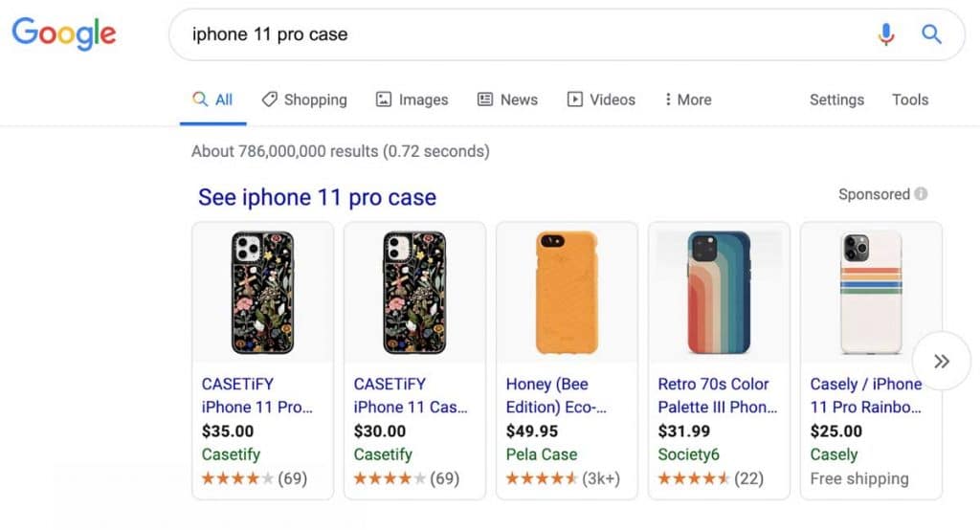
Task: Switch to the Shopping tab
Action: [x=315, y=99]
